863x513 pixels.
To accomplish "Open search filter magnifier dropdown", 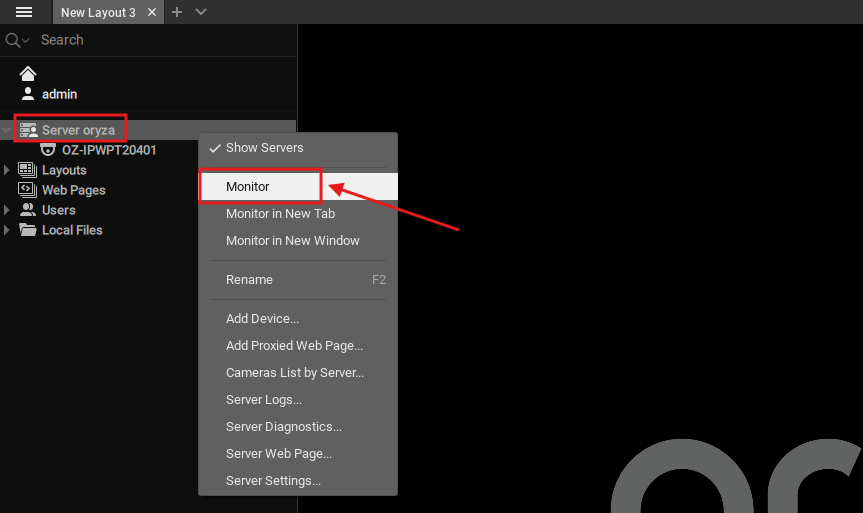I will [17, 40].
